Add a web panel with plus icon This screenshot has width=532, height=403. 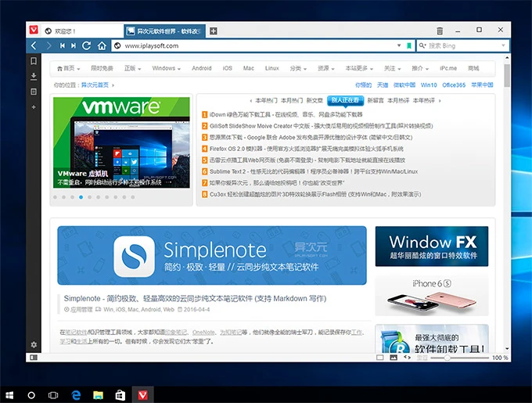pyautogui.click(x=34, y=107)
